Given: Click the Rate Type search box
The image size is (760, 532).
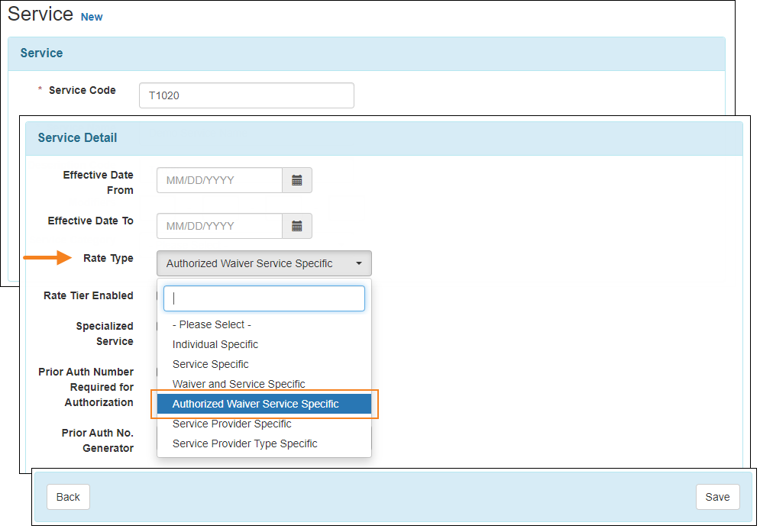Looking at the screenshot, I should (264, 298).
